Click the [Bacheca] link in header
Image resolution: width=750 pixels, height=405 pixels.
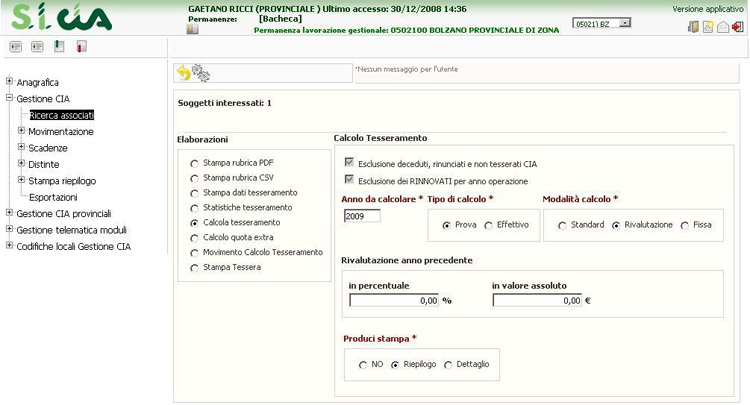point(280,19)
